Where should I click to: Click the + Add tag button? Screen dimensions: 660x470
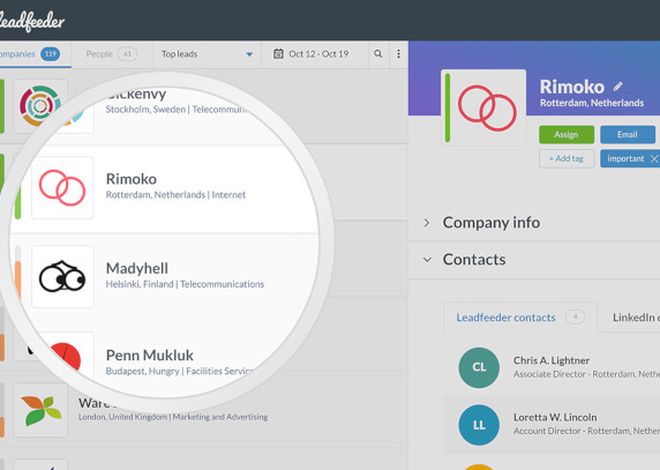coord(567,159)
